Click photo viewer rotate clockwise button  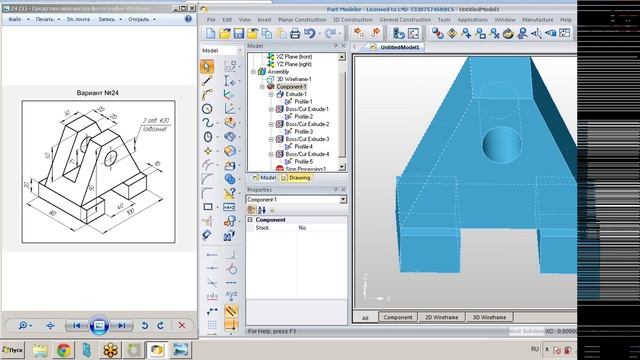[x=160, y=325]
